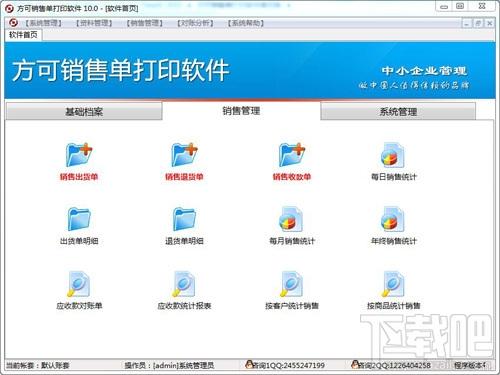Open the 应收款统计报表 search icon
500x375 pixels.
pyautogui.click(x=184, y=284)
